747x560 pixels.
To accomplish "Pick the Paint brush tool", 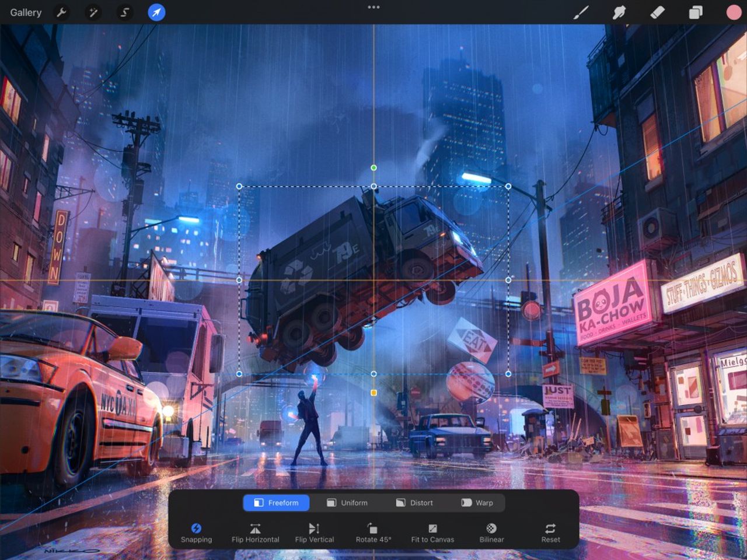I will pyautogui.click(x=580, y=12).
